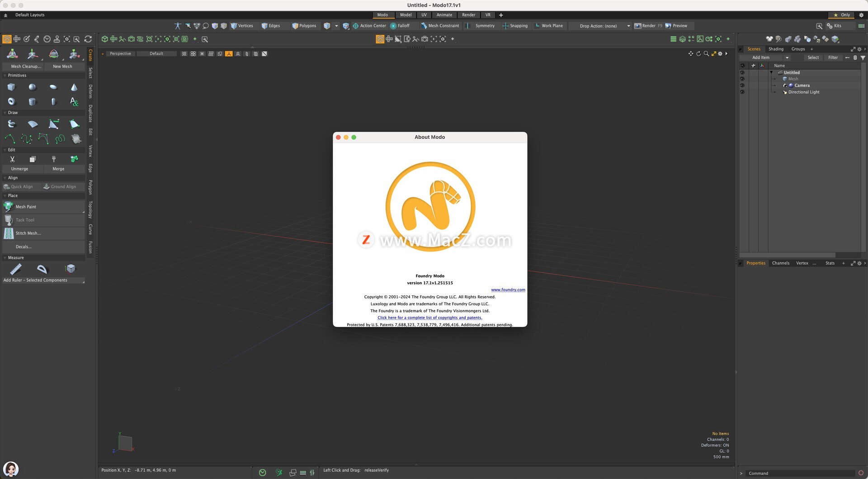Open the Channels tab
The image size is (868, 479).
780,263
